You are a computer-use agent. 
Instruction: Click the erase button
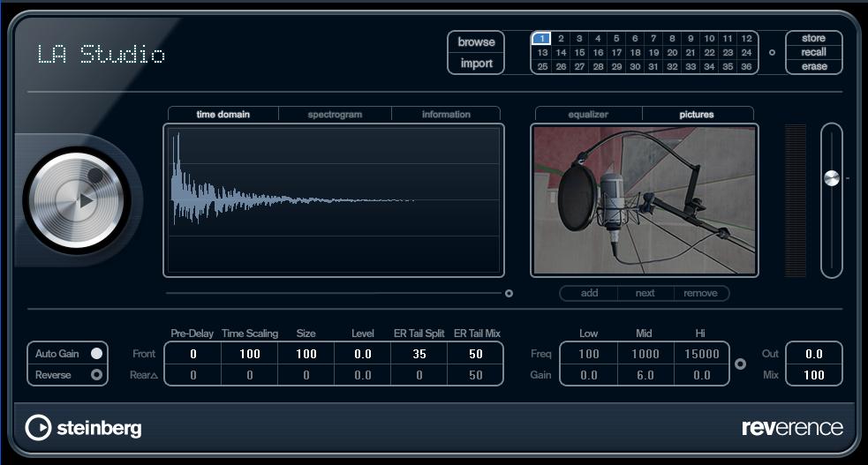[814, 66]
